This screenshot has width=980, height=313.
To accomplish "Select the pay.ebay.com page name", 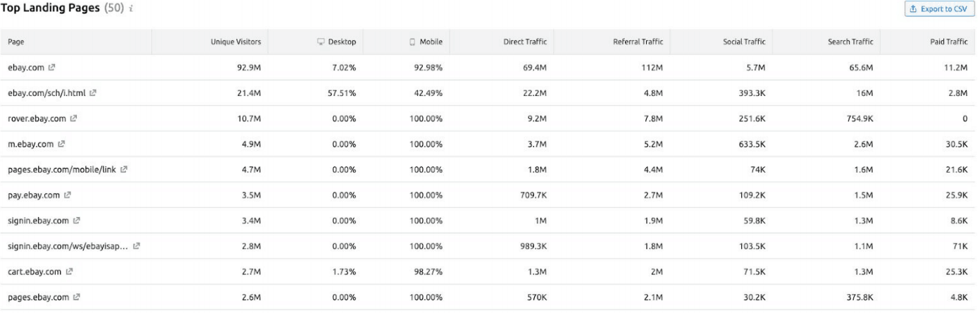I will 34,195.
